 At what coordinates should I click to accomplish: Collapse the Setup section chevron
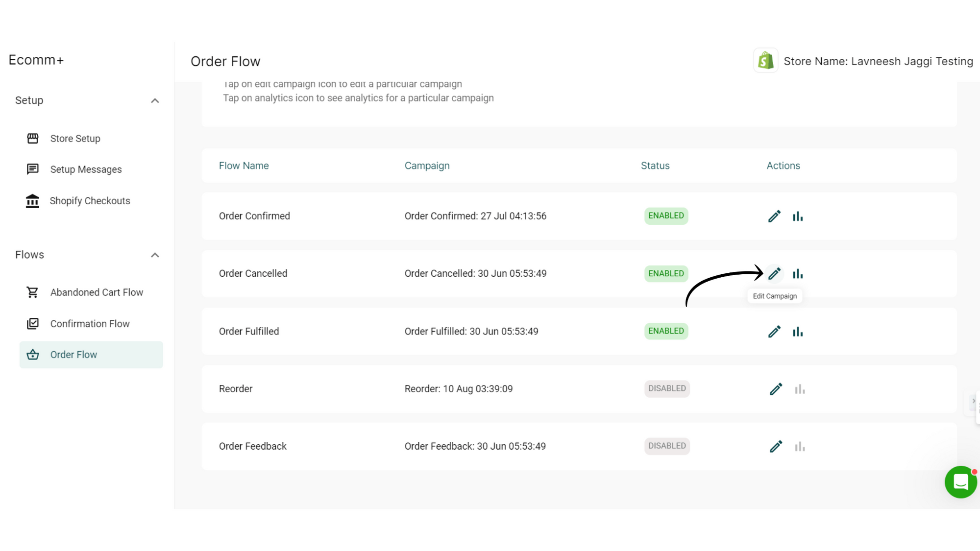[155, 100]
